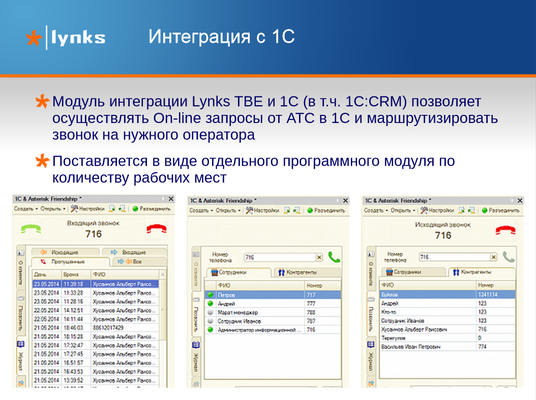Reject the incoming call with red handset
The width and height of the screenshot is (536, 400).
157,229
